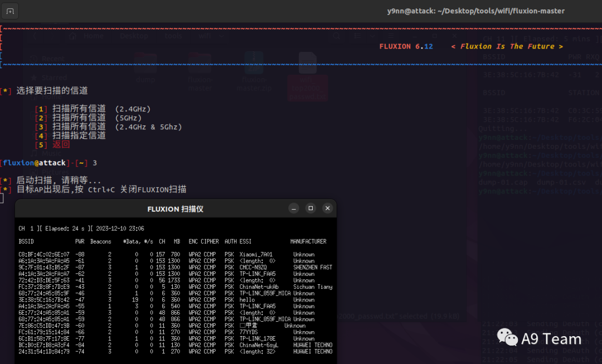Select the ChinaNet-ukAb network row
Image resolution: width=602 pixels, height=364 pixels.
point(175,287)
